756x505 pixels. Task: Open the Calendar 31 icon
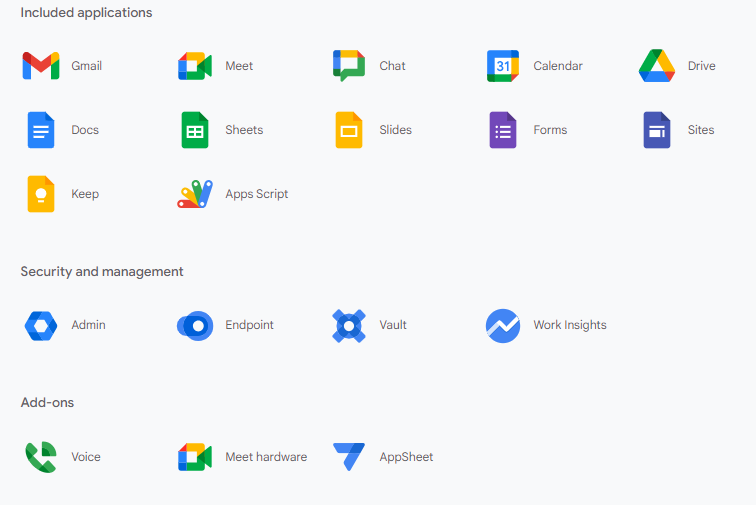503,66
